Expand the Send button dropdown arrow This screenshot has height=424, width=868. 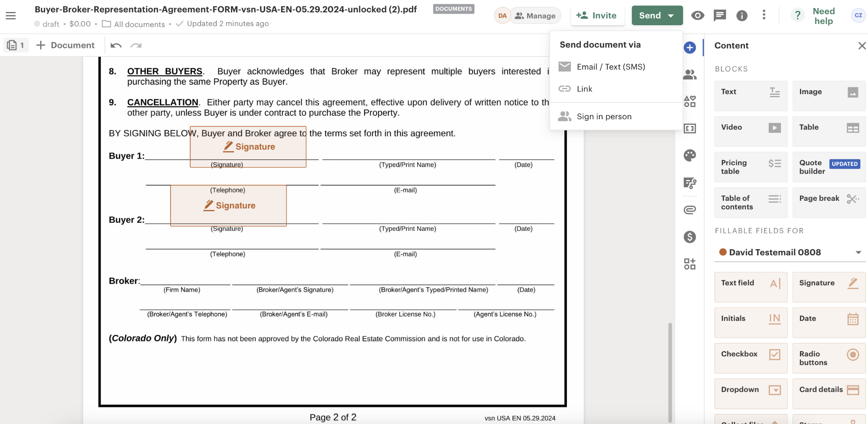tap(671, 16)
